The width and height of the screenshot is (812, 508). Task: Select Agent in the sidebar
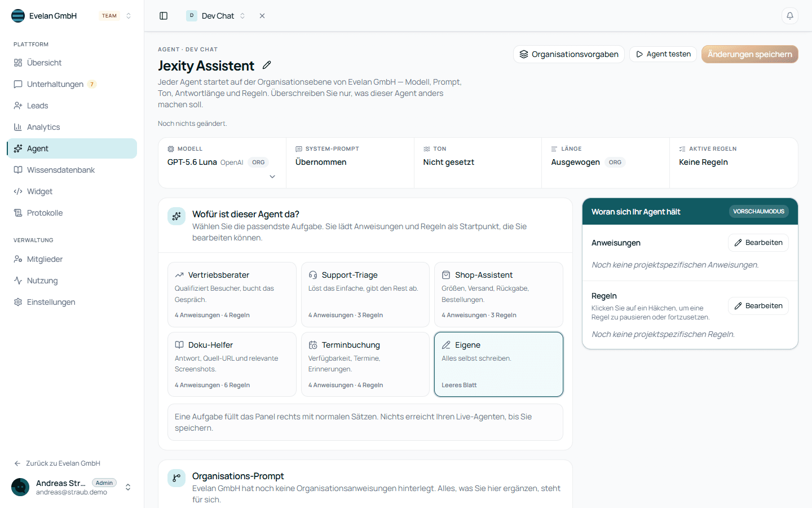[x=72, y=148]
